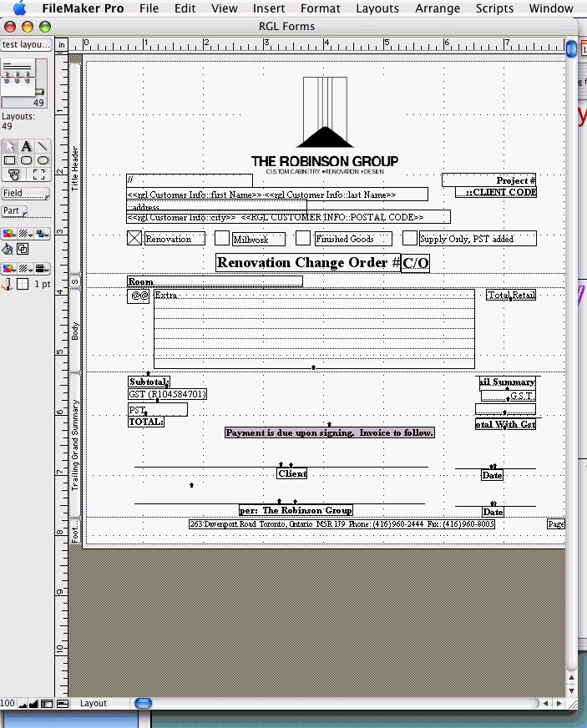Open the Window menu
Screen dimensions: 587x728
(x=551, y=8)
